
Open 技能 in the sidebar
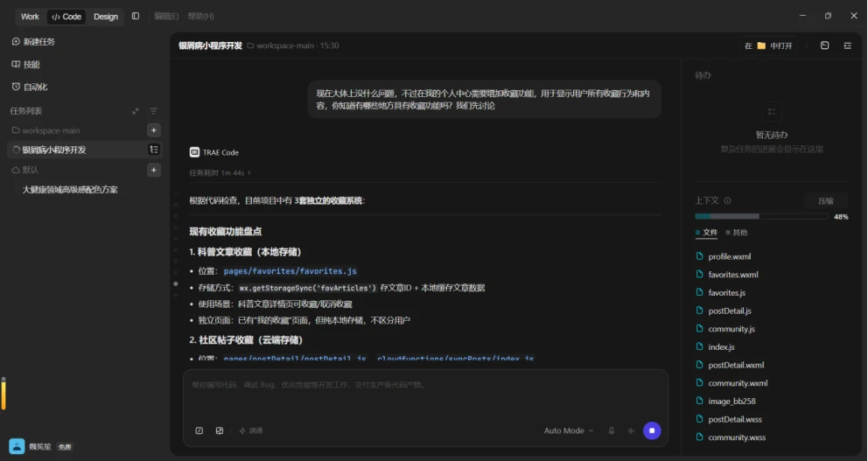coord(26,64)
